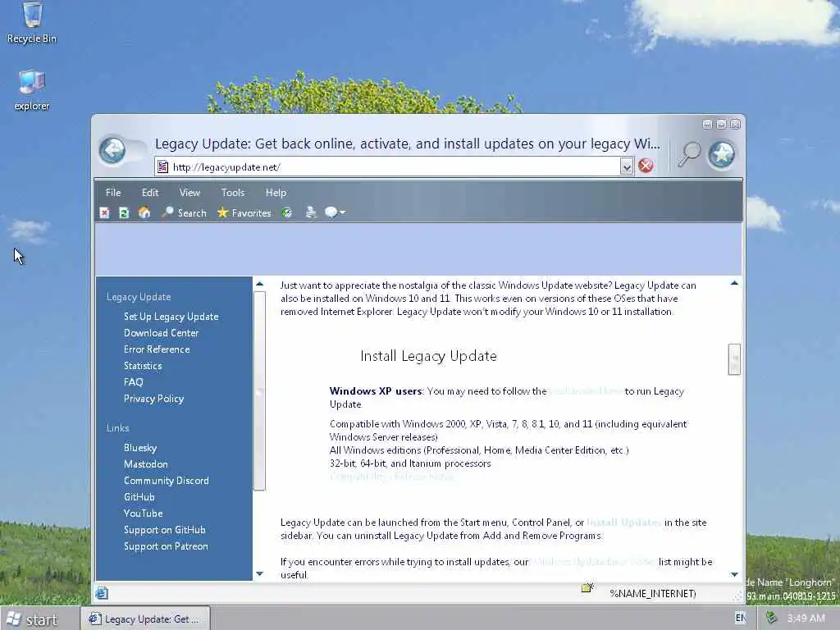Open the View menu
Viewport: 840px width, 630px height.
coord(189,192)
